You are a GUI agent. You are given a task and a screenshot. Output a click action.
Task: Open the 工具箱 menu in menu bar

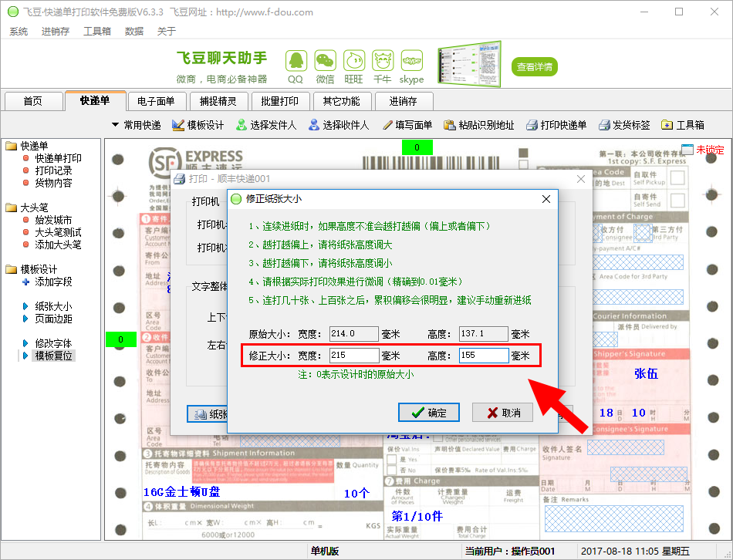coord(96,32)
